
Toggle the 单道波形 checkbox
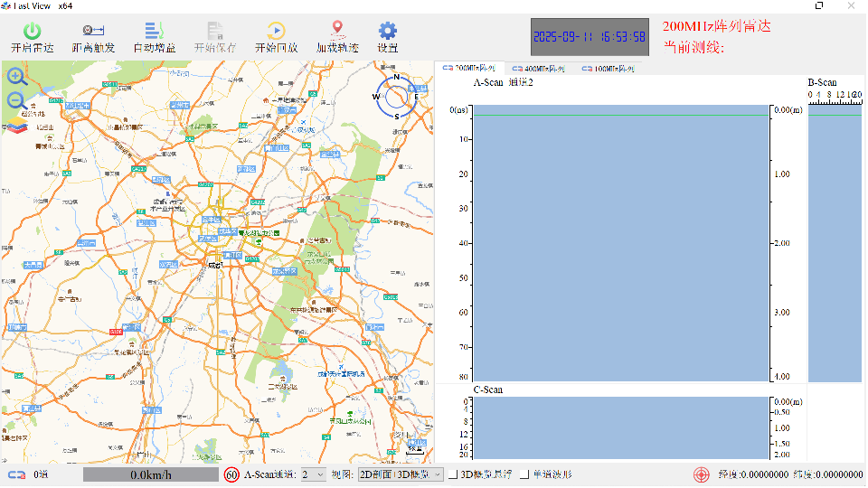coord(524,474)
